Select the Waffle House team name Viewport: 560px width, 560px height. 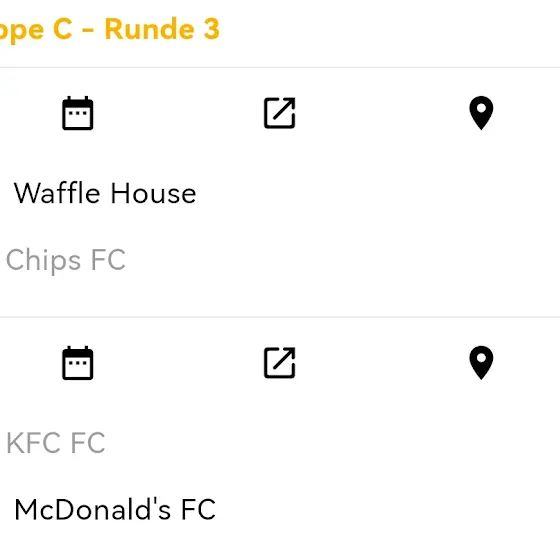click(105, 193)
